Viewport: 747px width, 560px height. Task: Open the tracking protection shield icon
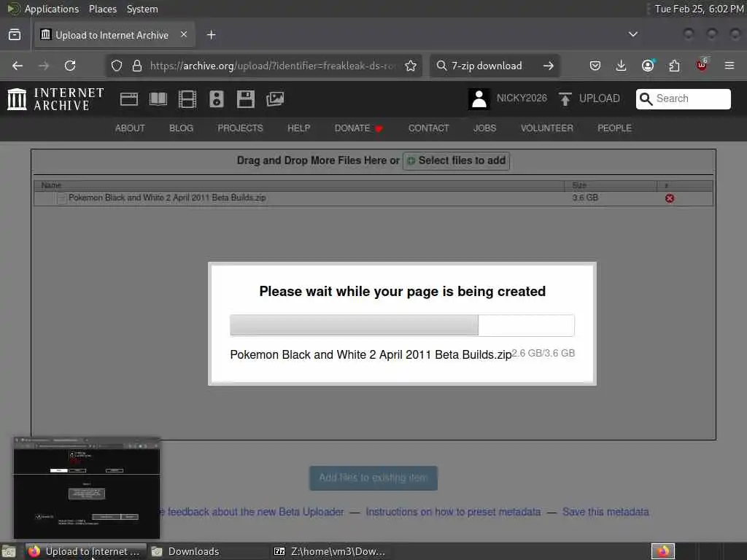click(117, 66)
